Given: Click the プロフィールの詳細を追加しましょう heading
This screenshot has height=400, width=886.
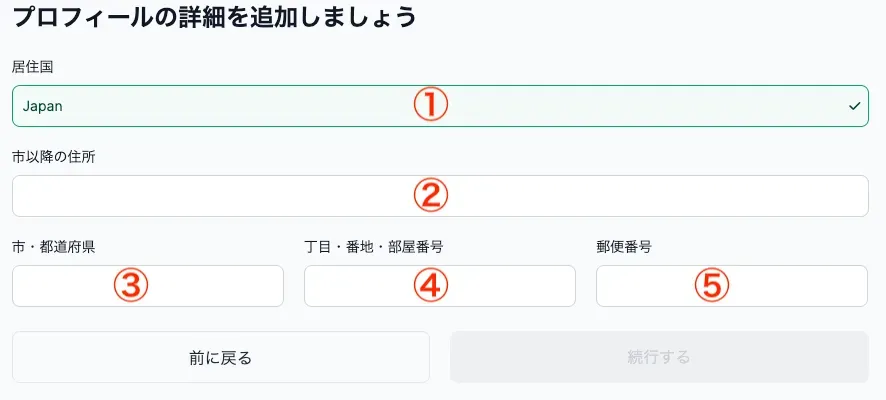Looking at the screenshot, I should coord(214,17).
